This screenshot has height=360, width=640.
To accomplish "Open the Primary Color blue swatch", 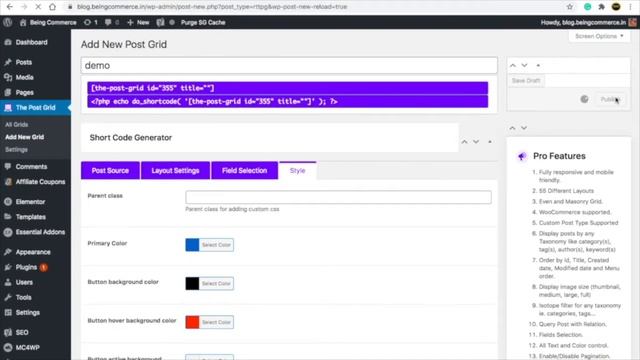I will click(x=192, y=245).
